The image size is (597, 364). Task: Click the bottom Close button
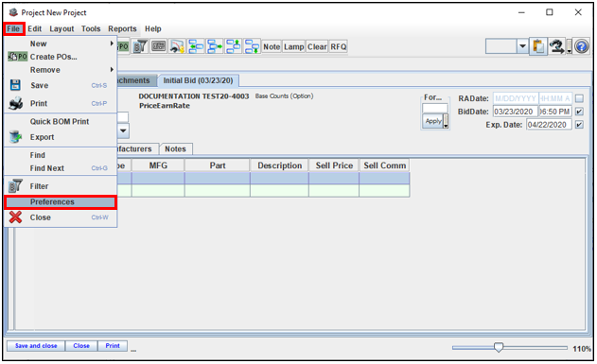[x=81, y=346]
